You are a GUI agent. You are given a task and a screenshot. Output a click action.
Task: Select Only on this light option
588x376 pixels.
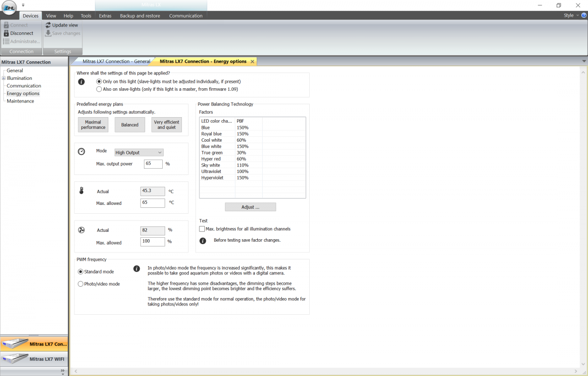169,81
